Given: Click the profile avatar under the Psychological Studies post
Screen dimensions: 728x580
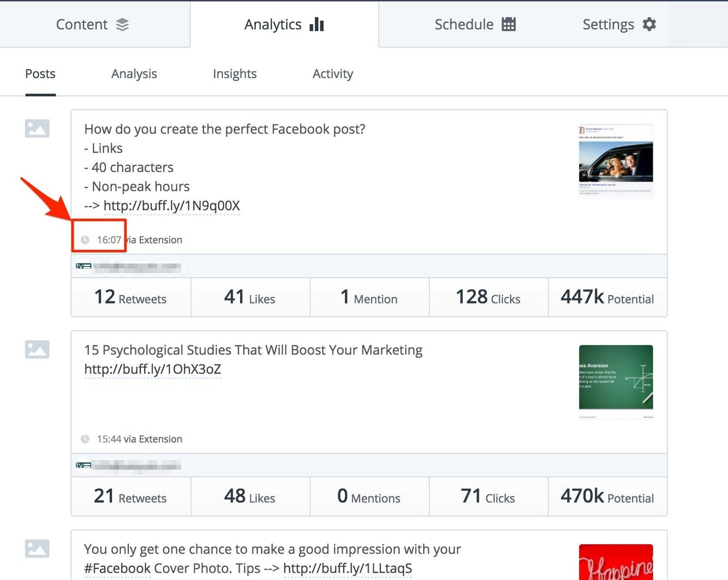Looking at the screenshot, I should 83,465.
